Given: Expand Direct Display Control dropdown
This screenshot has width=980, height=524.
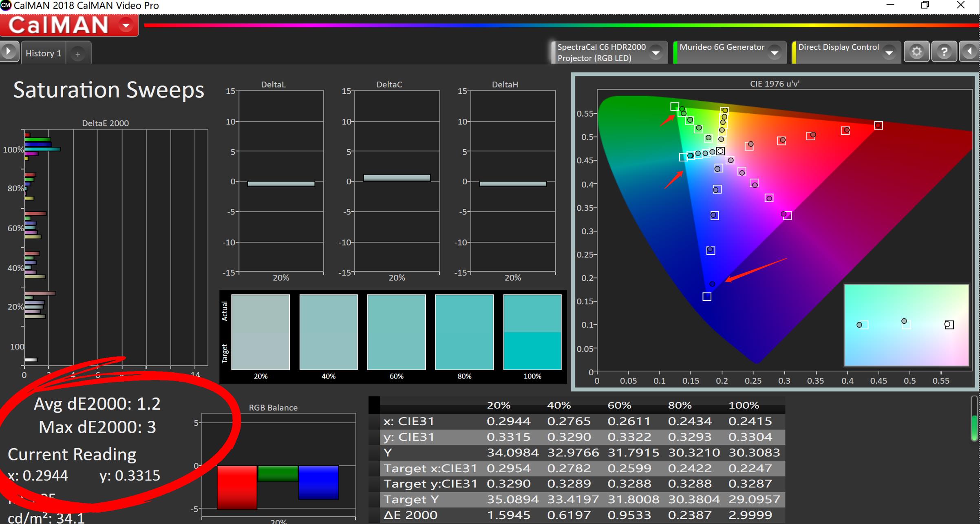Looking at the screenshot, I should (889, 53).
